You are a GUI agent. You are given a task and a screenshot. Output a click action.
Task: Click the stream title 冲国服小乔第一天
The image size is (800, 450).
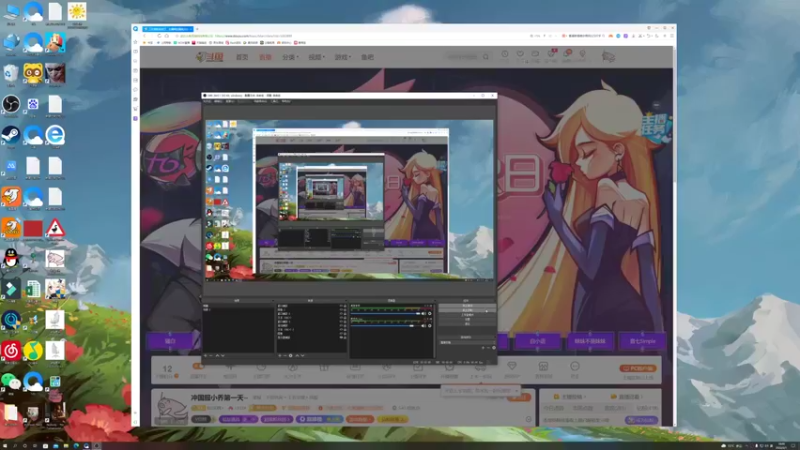point(219,397)
